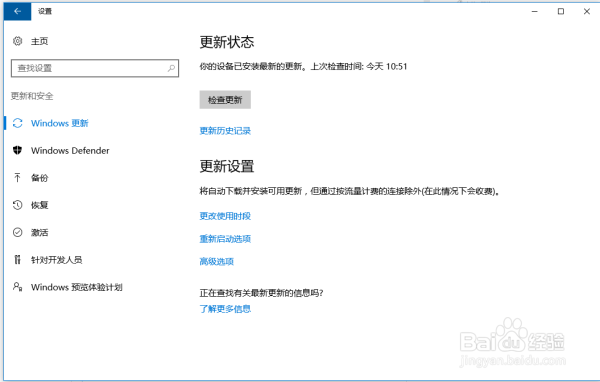This screenshot has width=600, height=382.
Task: Click the 正在查找有关最新更新的信息吗? text
Action: coord(261,293)
